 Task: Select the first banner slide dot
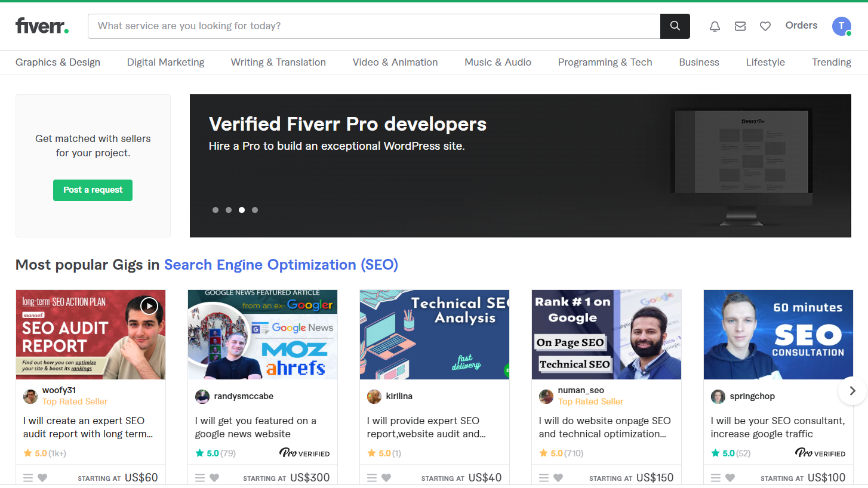[x=216, y=210]
